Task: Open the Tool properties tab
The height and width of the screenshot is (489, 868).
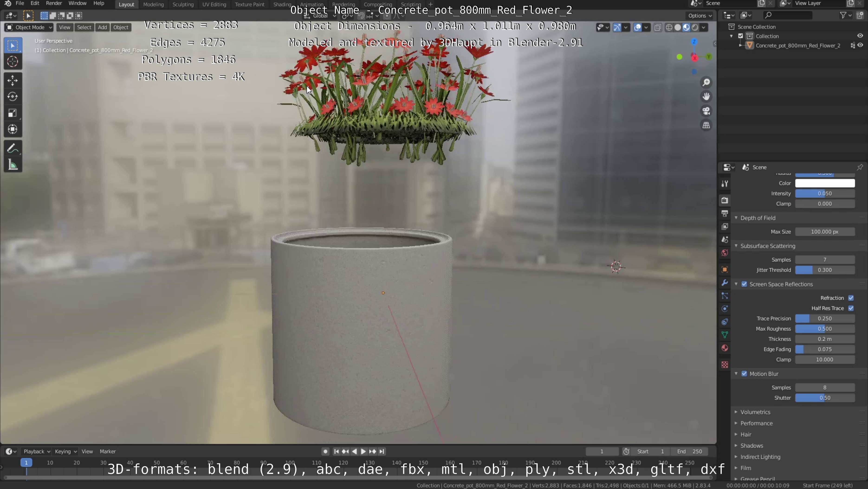Action: click(x=725, y=183)
